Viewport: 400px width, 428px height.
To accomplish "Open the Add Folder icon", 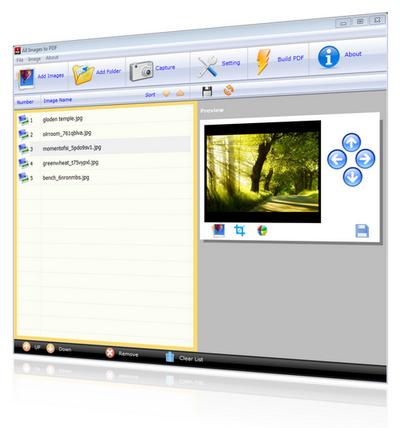I will pos(83,74).
